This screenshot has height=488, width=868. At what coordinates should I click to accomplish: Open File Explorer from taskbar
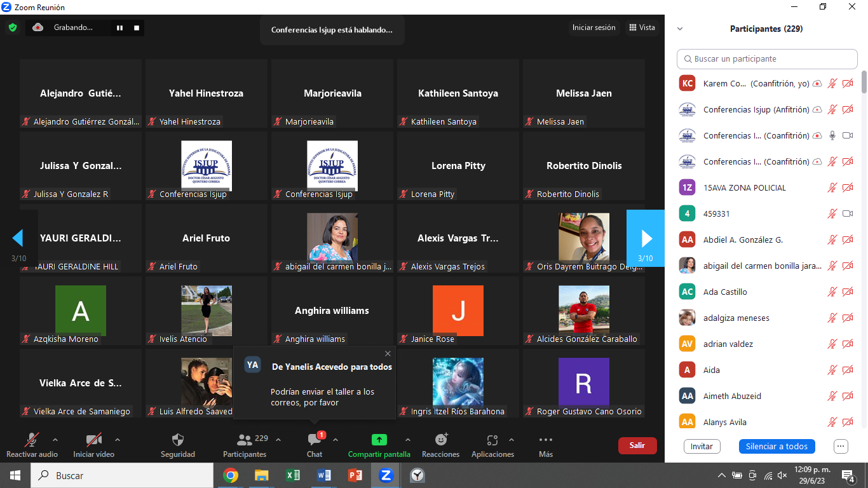(x=262, y=475)
